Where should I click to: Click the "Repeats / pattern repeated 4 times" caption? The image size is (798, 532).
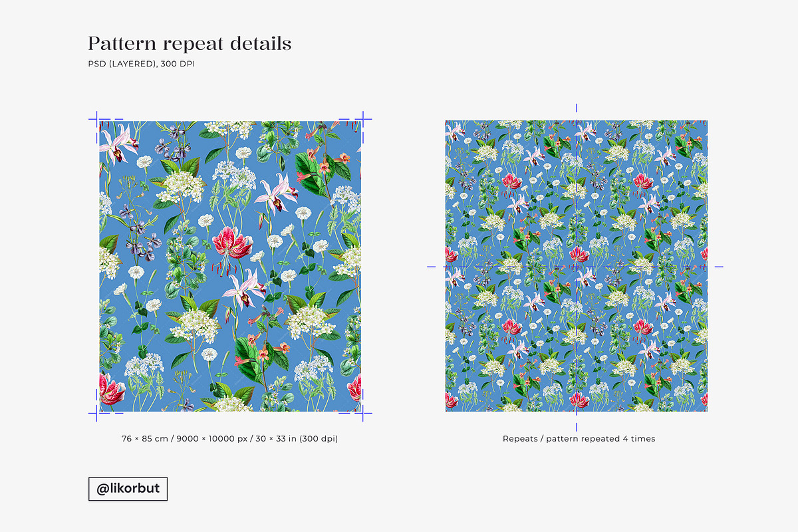coord(579,439)
